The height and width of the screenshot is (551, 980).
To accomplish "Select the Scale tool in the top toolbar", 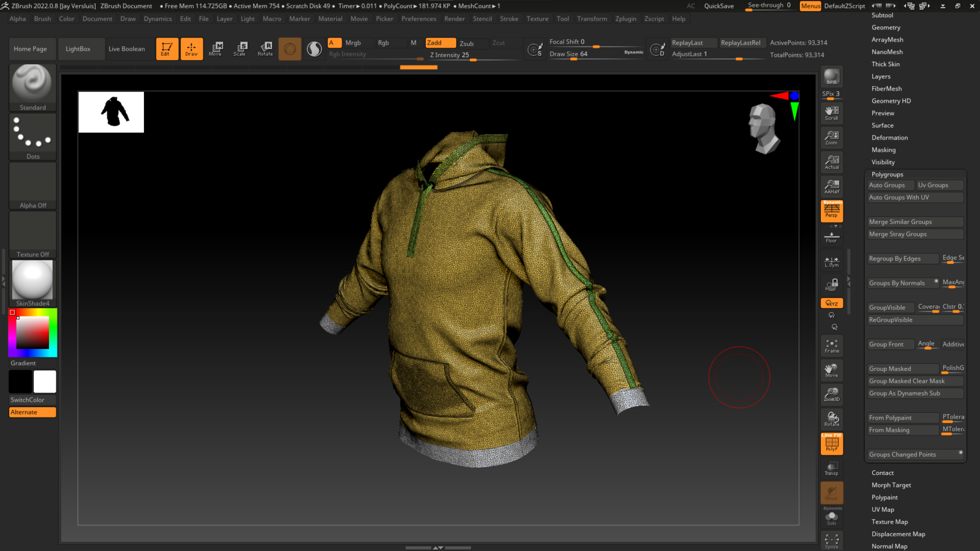I will [x=240, y=49].
